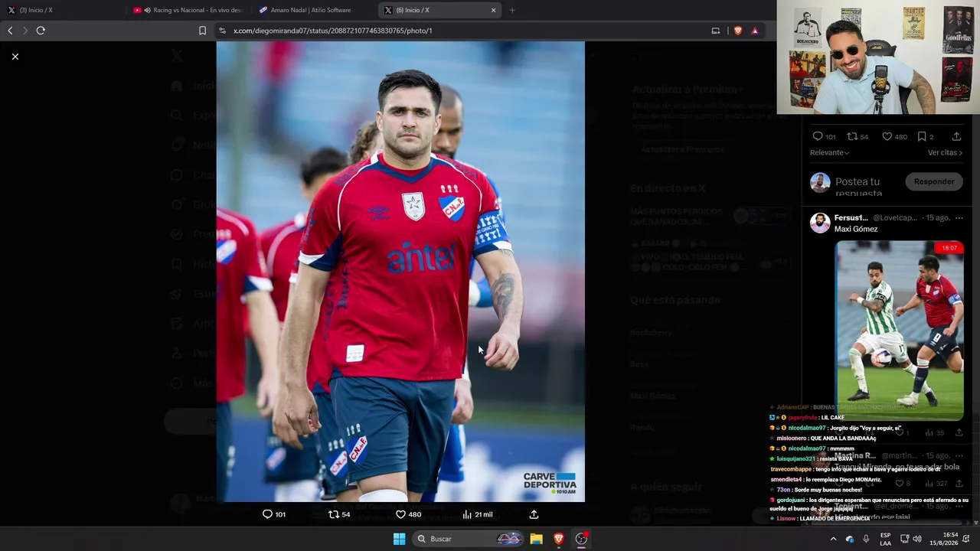Open the more options menu on Fersus1's reply
The height and width of the screenshot is (551, 980).
[x=959, y=218]
